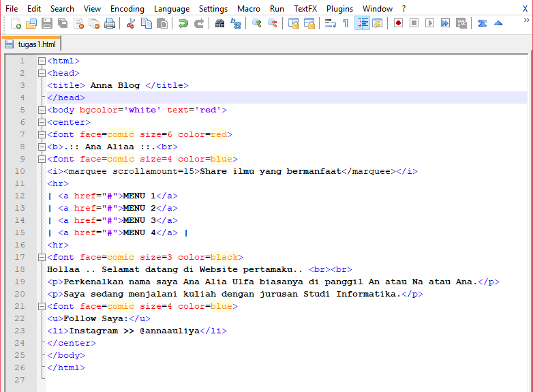Save the current file with the floppy icon
The image size is (533, 392).
(x=47, y=23)
